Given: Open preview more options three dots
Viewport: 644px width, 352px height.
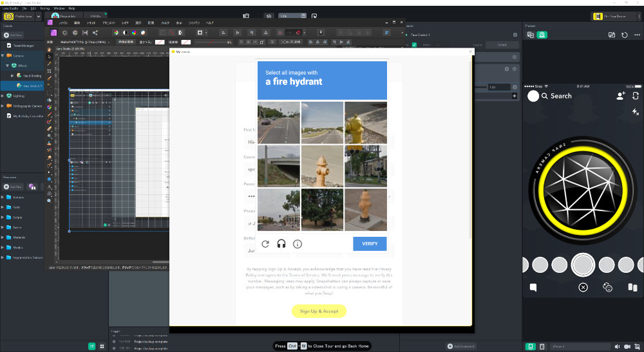Looking at the screenshot, I should tap(637, 35).
